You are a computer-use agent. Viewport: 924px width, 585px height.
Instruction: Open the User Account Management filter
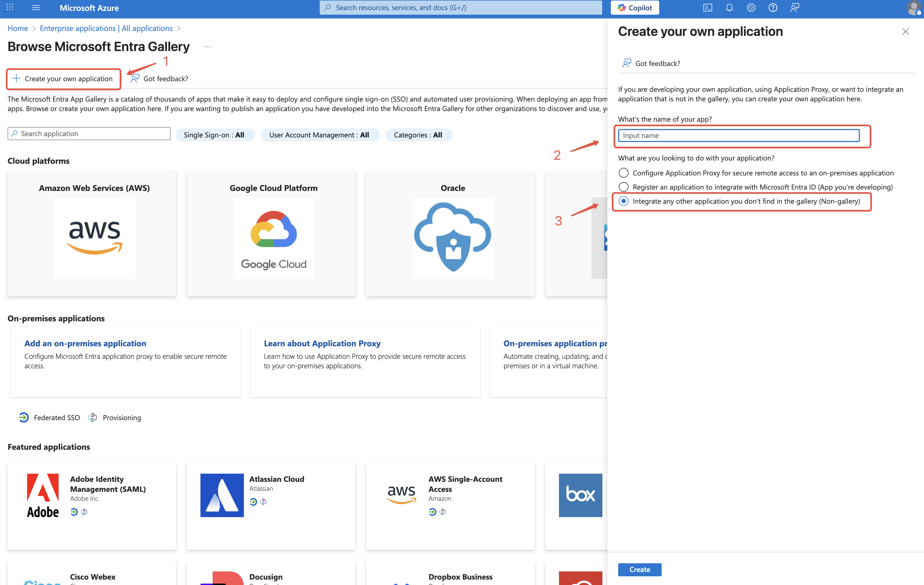(319, 135)
